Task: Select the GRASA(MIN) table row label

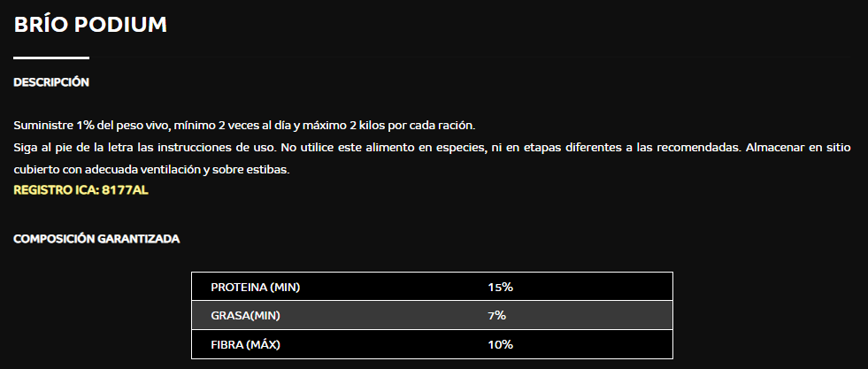Action: [245, 316]
